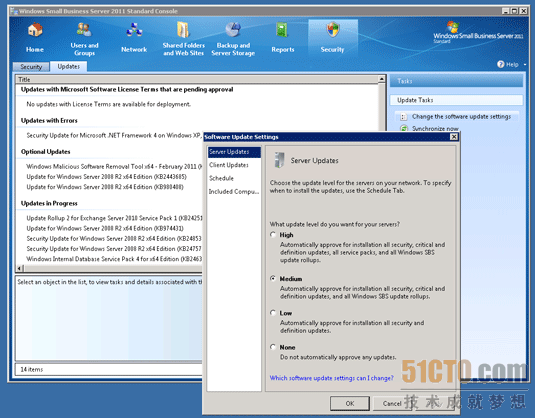Choose the High update level
This screenshot has height=418, width=535.
point(273,235)
